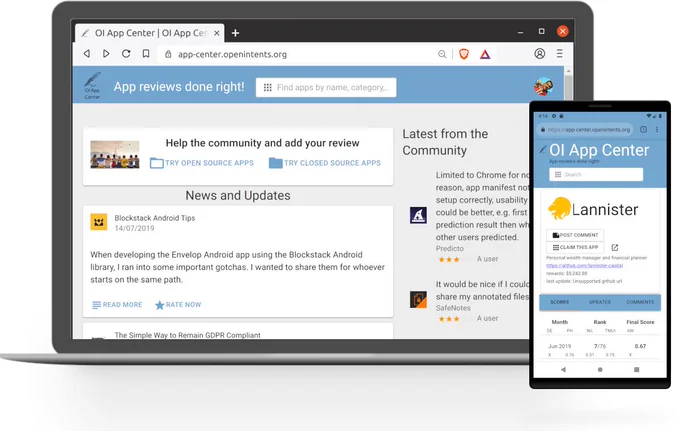The image size is (680, 431).
Task: Bookmark this page via the bookmark icon
Action: (146, 54)
